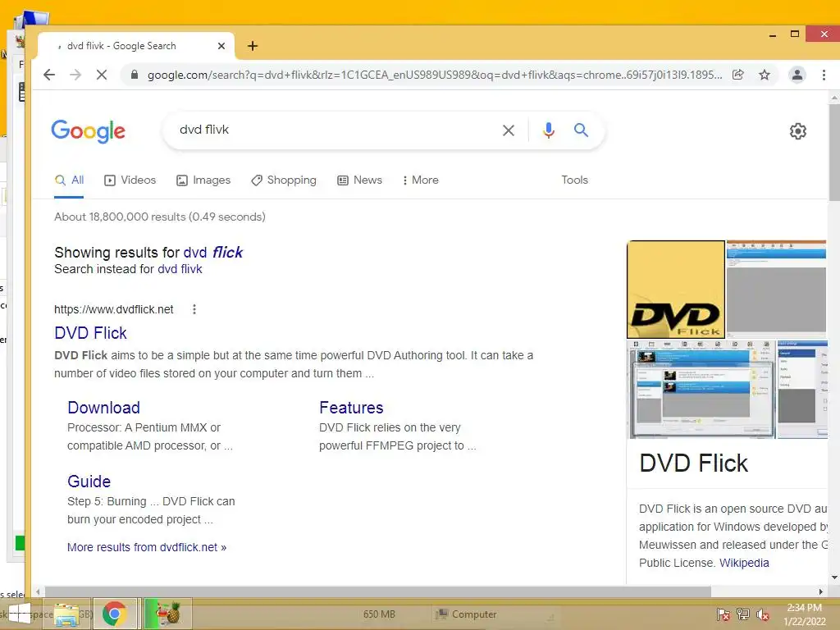Open a new tab with the plus button
840x630 pixels.
pos(253,46)
